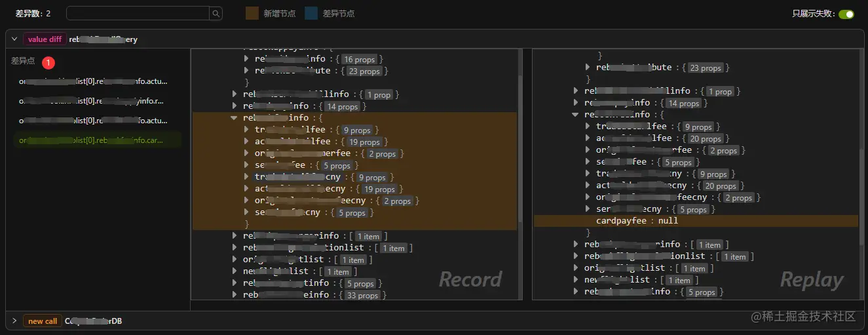Click the Record feecny 2 props badge
The width and height of the screenshot is (868, 335).
tap(396, 201)
